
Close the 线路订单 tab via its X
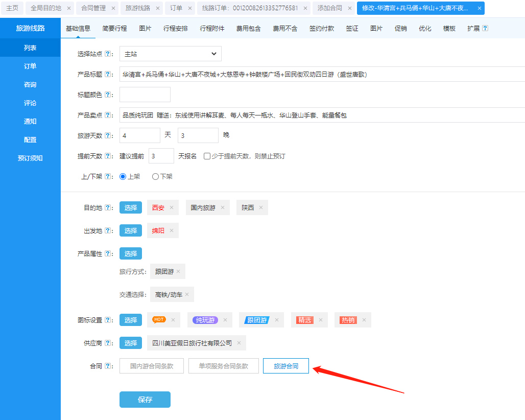click(x=305, y=8)
